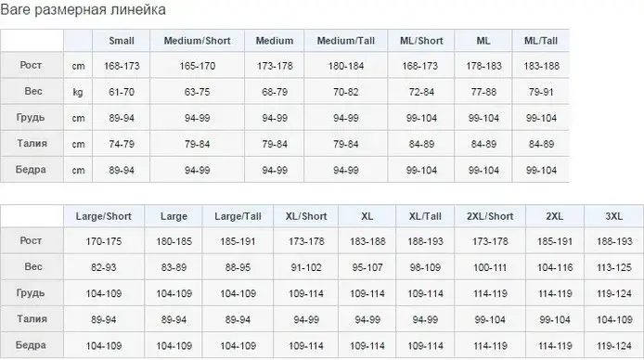The height and width of the screenshot is (360, 644).
Task: Click the 113-125 weight cell
Action: [614, 267]
